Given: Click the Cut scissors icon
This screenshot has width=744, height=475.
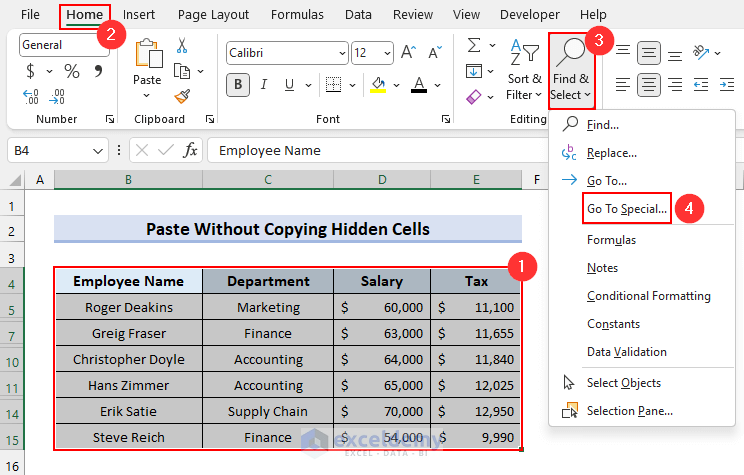Looking at the screenshot, I should click(182, 46).
